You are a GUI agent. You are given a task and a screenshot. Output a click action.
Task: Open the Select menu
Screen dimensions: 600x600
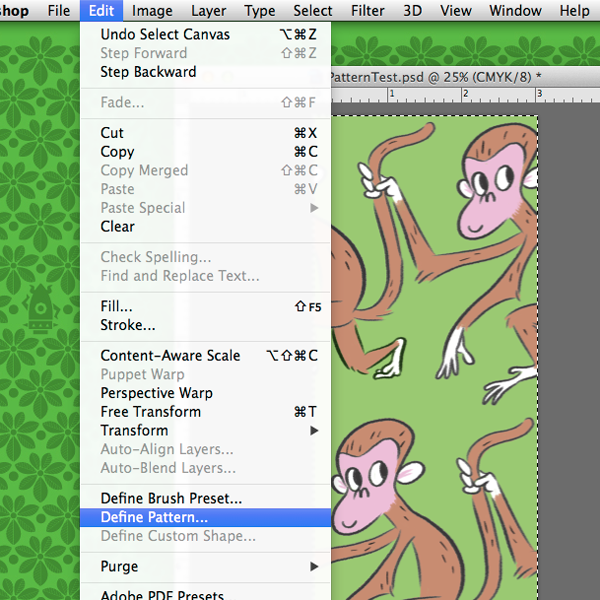tap(313, 11)
